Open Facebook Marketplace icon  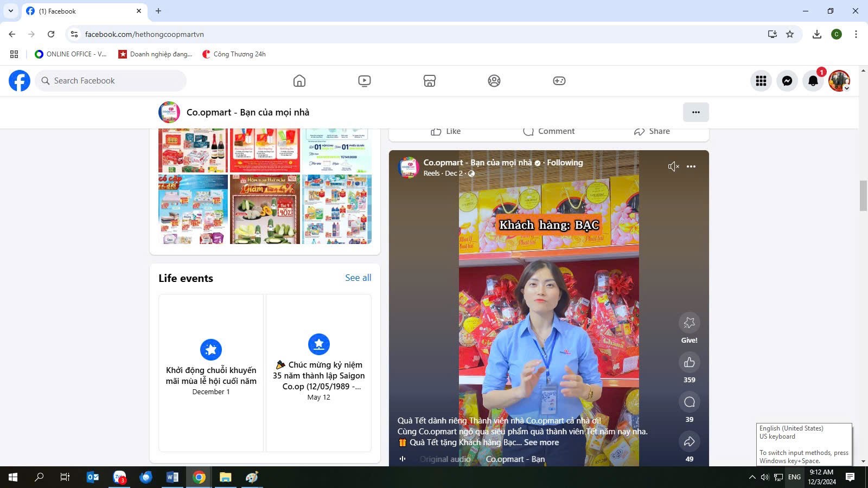coord(430,81)
